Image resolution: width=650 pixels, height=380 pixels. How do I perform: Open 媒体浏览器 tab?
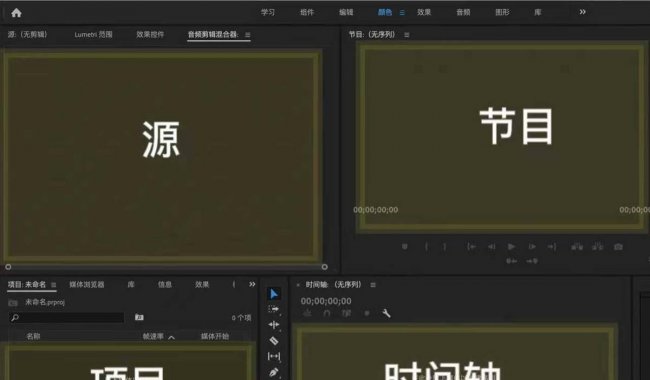coord(87,284)
